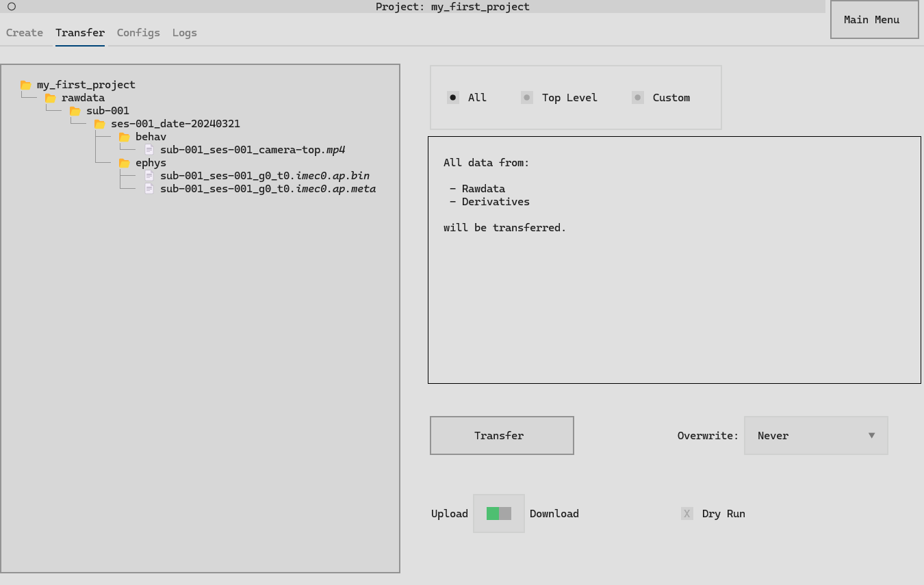Choose the Custom transfer radio button
924x585 pixels.
click(638, 98)
